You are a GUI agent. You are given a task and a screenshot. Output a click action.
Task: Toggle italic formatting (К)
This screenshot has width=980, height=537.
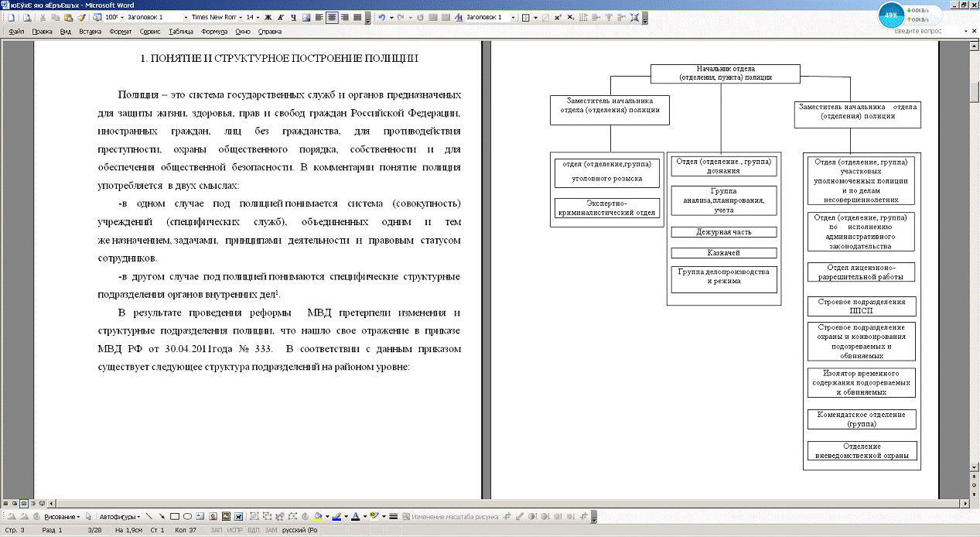280,17
